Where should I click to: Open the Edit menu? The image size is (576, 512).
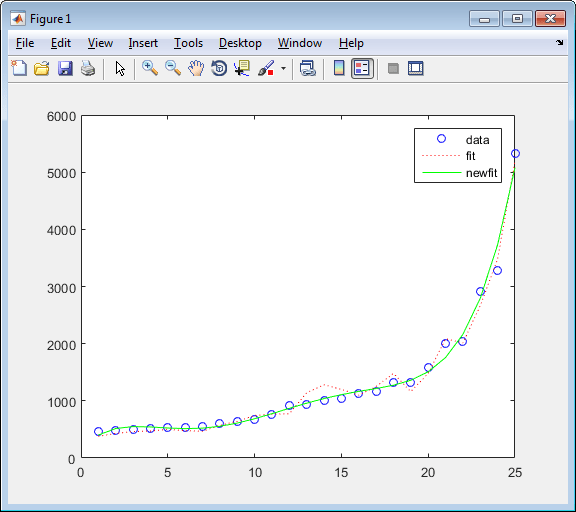click(x=61, y=43)
